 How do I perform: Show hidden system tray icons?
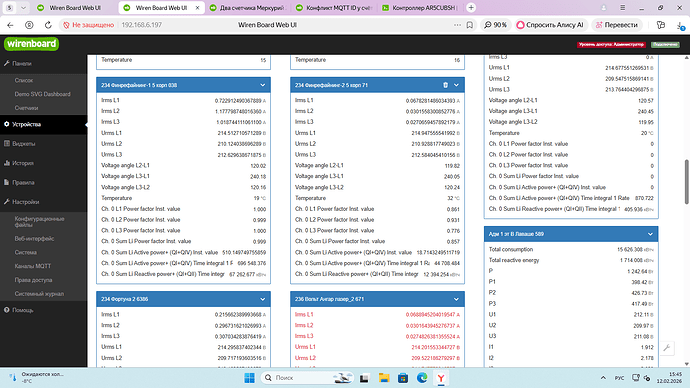click(x=603, y=378)
